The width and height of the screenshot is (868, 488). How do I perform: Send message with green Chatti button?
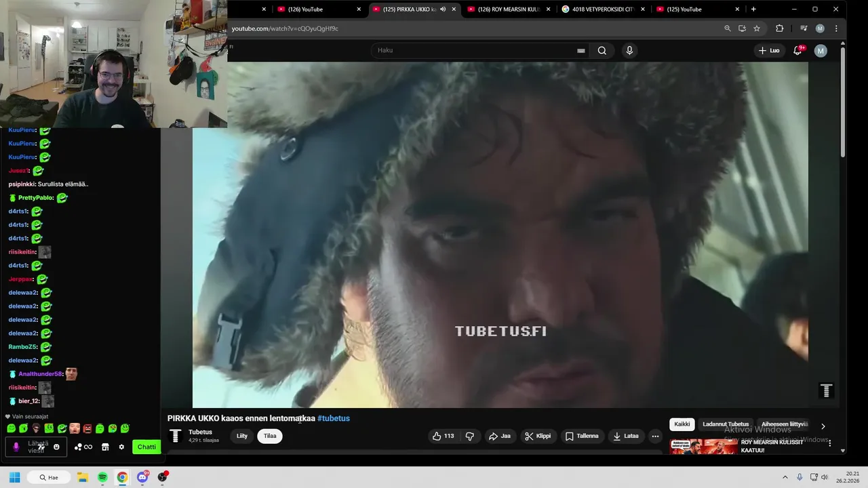point(146,447)
